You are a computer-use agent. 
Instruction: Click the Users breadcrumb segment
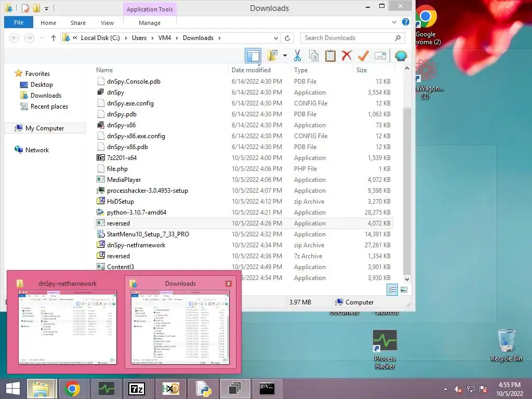(139, 38)
